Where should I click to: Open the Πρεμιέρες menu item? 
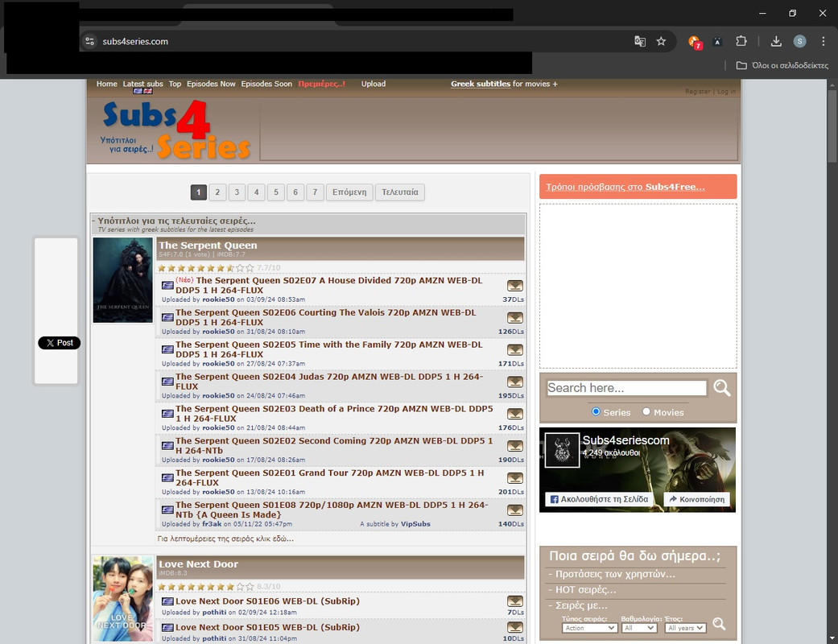tap(322, 84)
